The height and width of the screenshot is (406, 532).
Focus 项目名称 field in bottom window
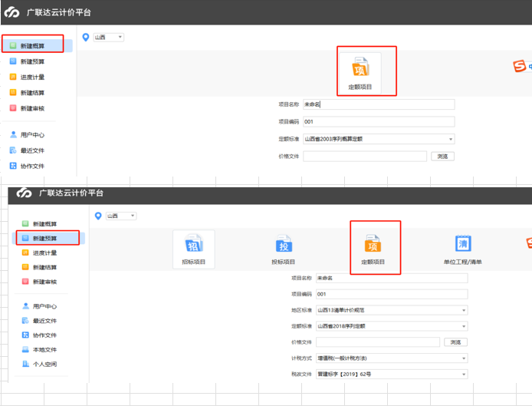tap(392, 278)
